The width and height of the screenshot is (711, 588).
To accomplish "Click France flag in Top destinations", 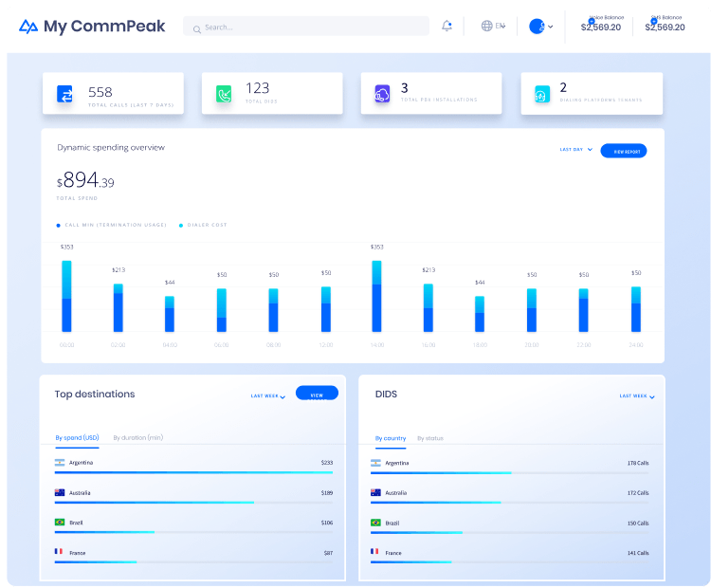I will point(59,551).
